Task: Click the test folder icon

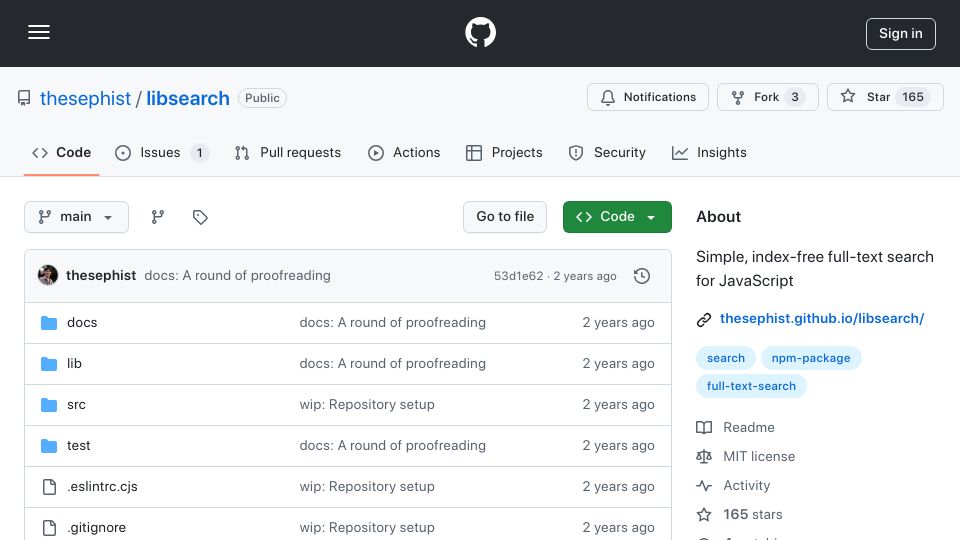Action: (49, 446)
